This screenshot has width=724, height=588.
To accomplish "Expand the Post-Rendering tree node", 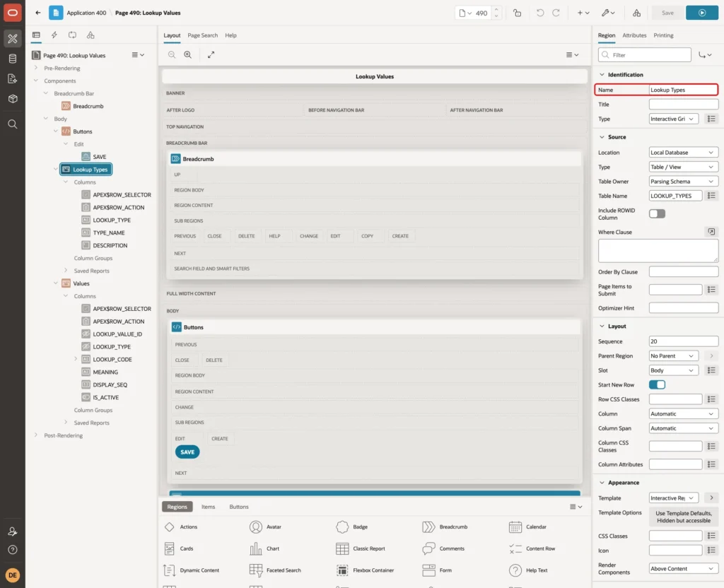I will 36,435.
